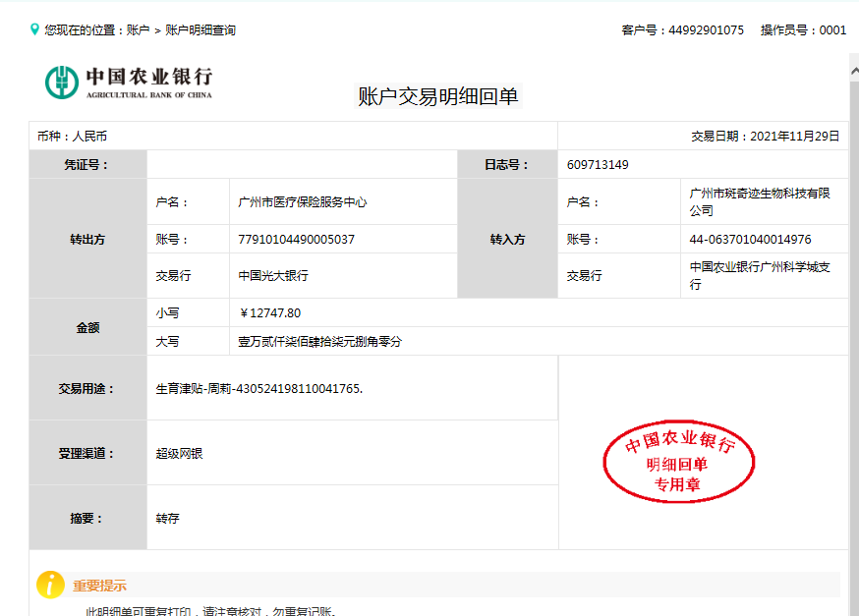Click payee name 广州市斑奇迹生物科技有限公司
859x616 pixels.
click(760, 201)
